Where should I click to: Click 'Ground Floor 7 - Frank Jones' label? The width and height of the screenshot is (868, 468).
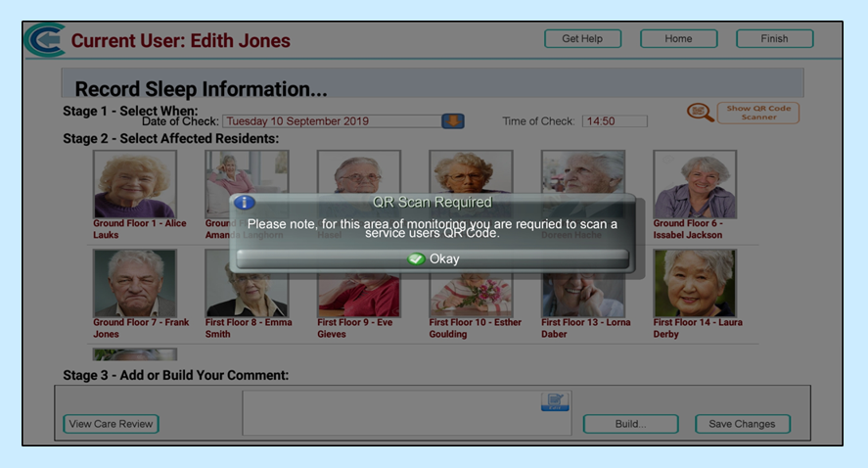[x=141, y=328]
